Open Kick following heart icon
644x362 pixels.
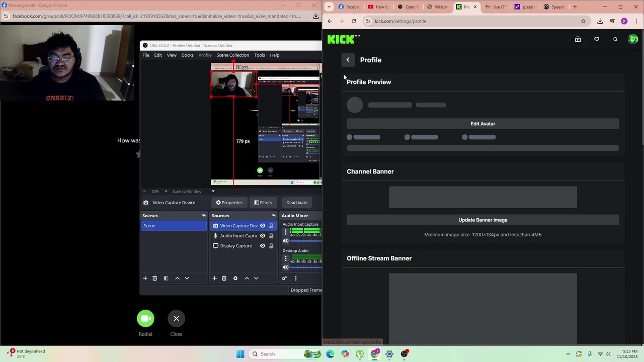597,39
